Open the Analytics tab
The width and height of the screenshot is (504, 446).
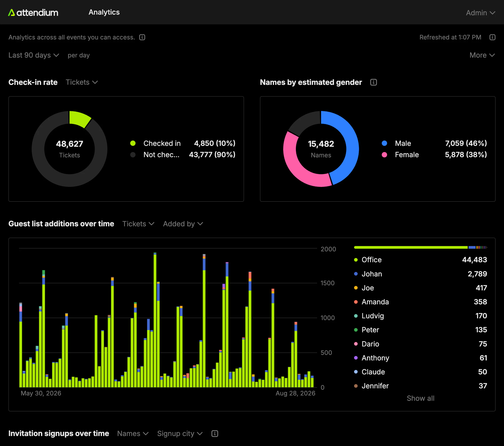[104, 12]
